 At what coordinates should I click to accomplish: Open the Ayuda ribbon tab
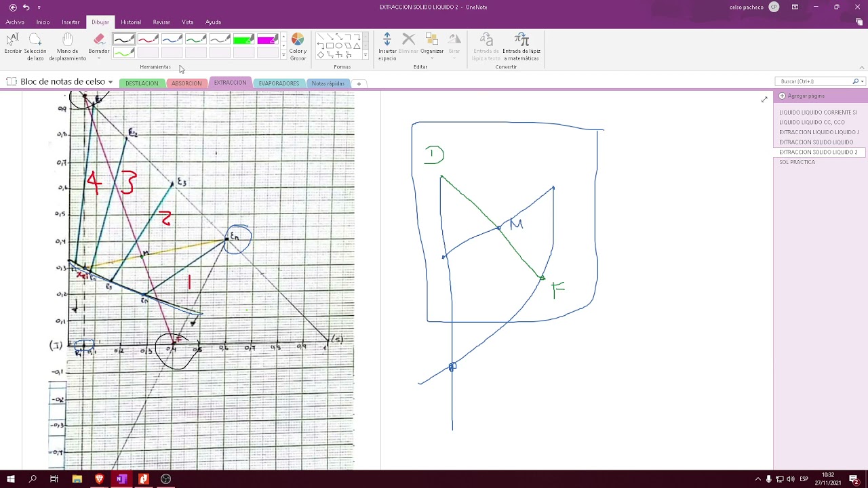213,22
